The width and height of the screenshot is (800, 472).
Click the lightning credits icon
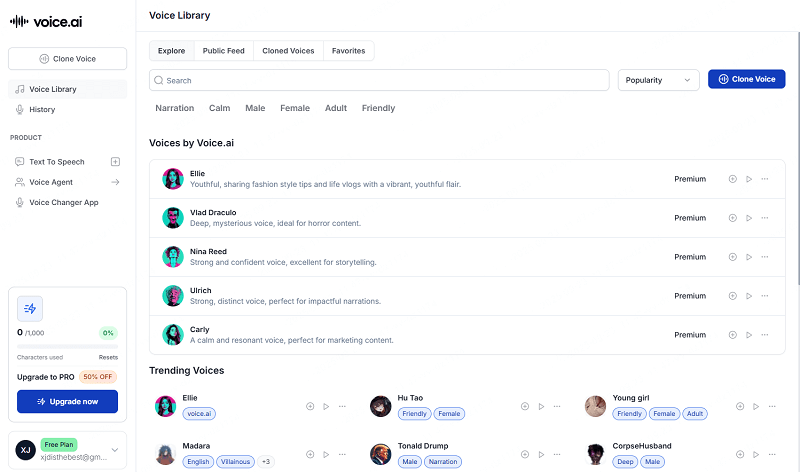click(30, 309)
